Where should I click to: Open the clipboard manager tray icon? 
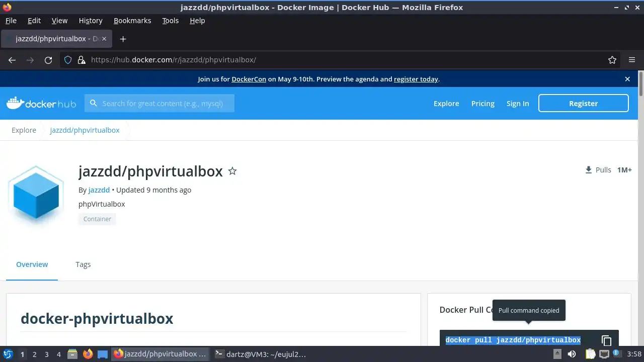(x=589, y=354)
